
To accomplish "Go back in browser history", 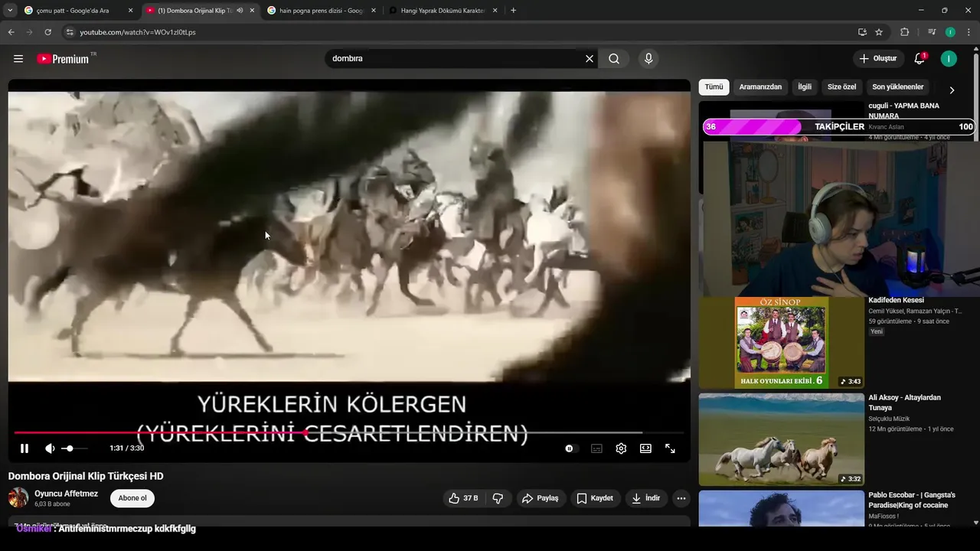I will pos(11,32).
